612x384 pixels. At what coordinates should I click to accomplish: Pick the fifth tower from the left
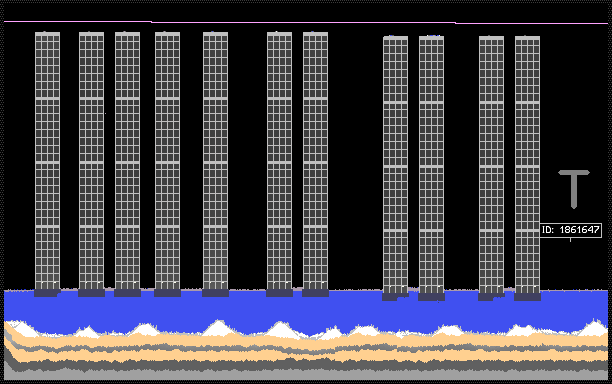(215, 161)
